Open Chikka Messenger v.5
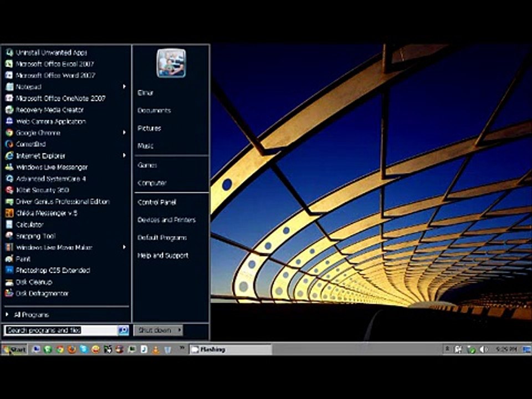532x399 pixels. pyautogui.click(x=66, y=213)
